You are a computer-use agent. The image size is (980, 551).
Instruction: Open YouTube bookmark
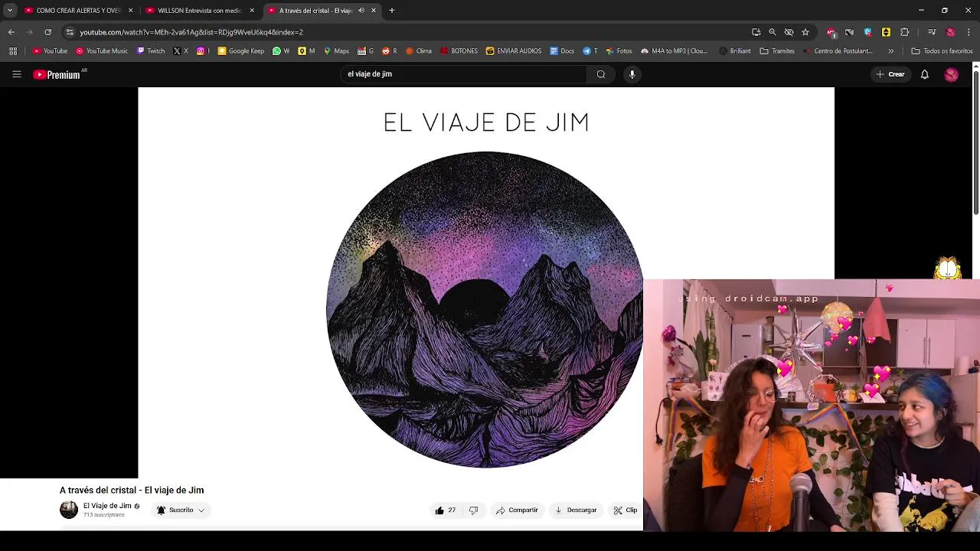point(50,51)
